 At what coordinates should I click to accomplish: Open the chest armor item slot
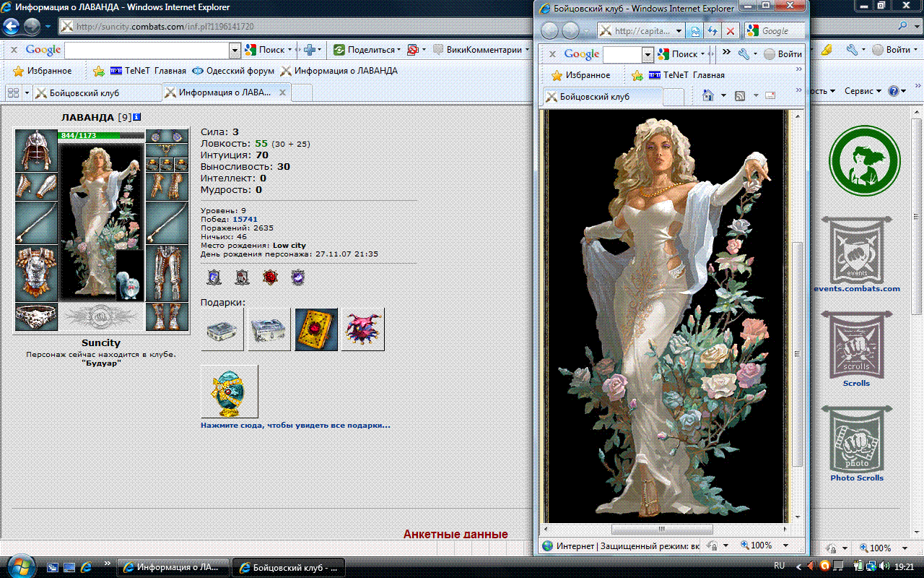(36, 272)
